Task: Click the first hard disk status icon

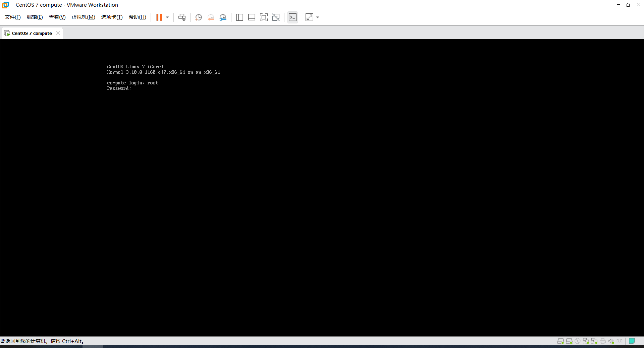Action: [560, 341]
